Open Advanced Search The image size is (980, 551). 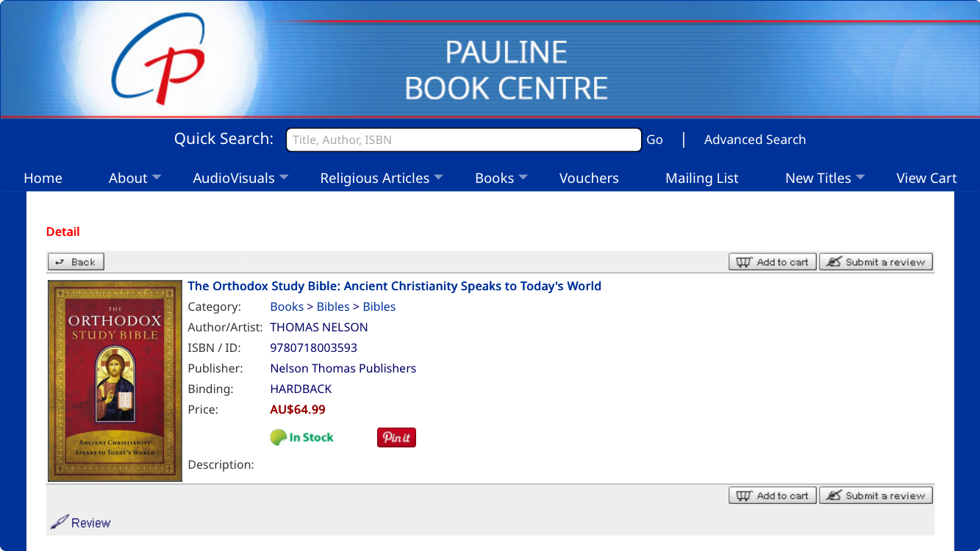pos(755,140)
